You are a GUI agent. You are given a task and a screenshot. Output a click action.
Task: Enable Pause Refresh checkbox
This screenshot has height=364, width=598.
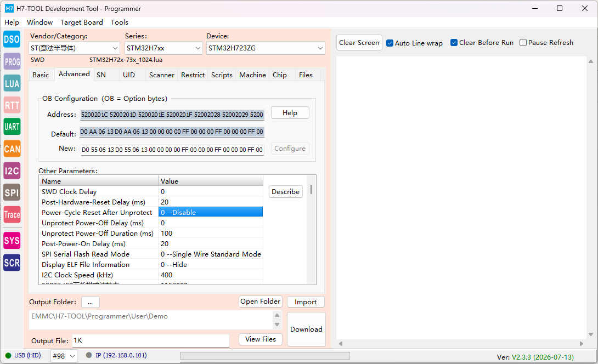click(523, 43)
